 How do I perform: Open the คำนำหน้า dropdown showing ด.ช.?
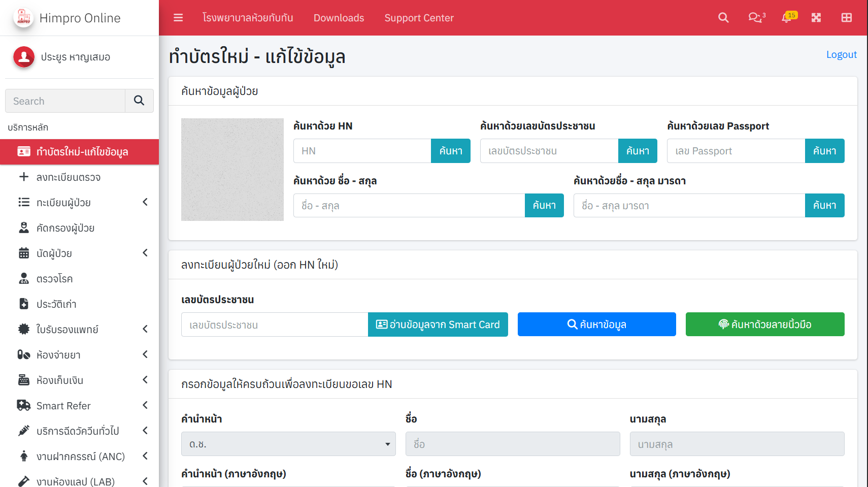point(288,443)
